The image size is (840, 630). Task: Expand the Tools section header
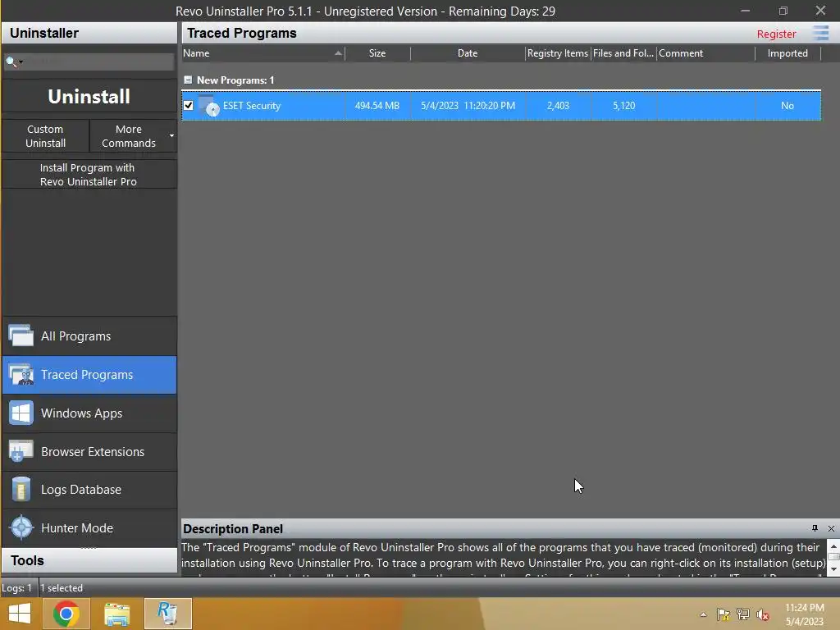point(89,560)
